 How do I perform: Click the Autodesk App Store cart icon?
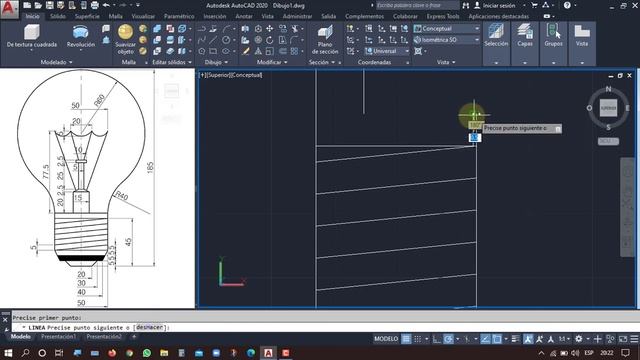[x=534, y=5]
